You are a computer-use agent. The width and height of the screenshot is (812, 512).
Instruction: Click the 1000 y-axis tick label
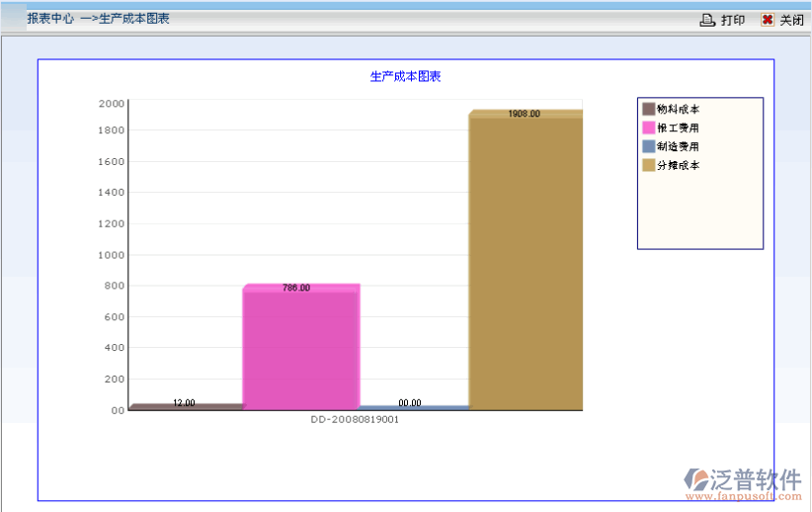tap(112, 255)
